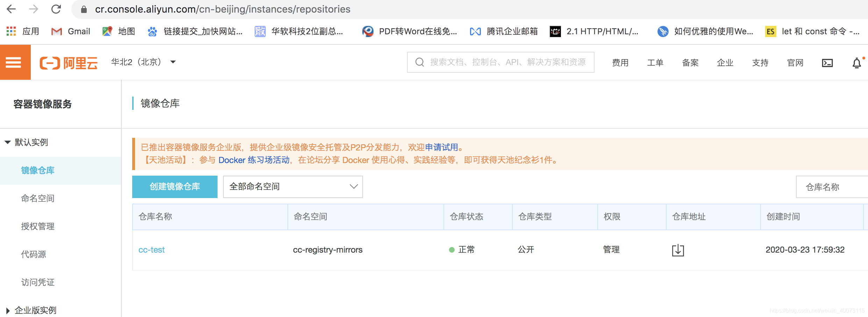Open the 链接提交 bookmark
This screenshot has width=868, height=317.
click(195, 31)
